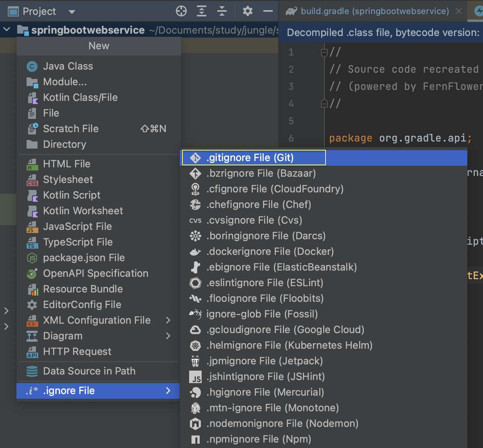Click the ElasticBeanstalk .ebignore icon

(x=195, y=267)
